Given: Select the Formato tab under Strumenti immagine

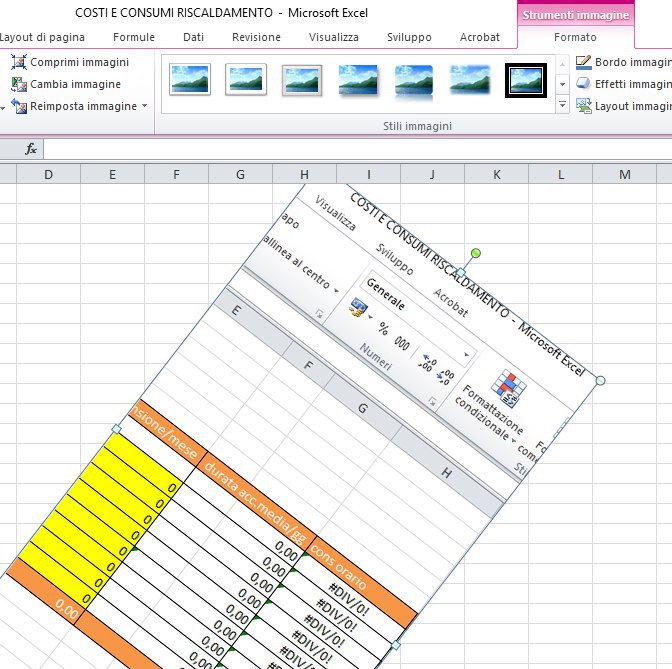Looking at the screenshot, I should pos(575,37).
